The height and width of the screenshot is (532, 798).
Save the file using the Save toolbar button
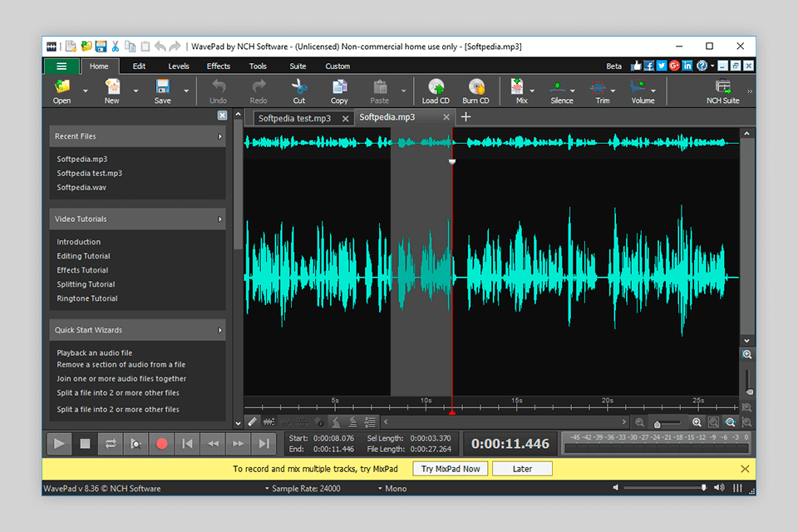click(x=162, y=91)
